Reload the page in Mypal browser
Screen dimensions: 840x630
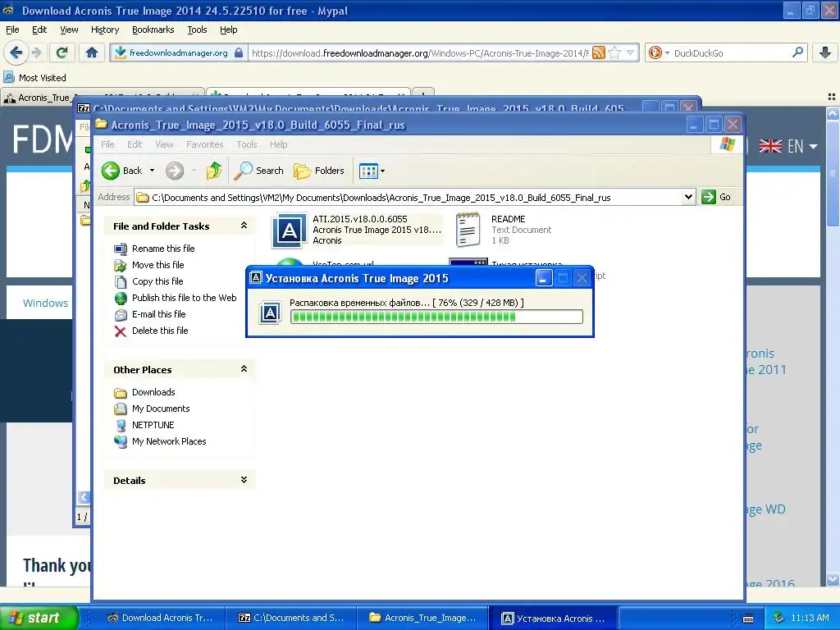pos(62,52)
